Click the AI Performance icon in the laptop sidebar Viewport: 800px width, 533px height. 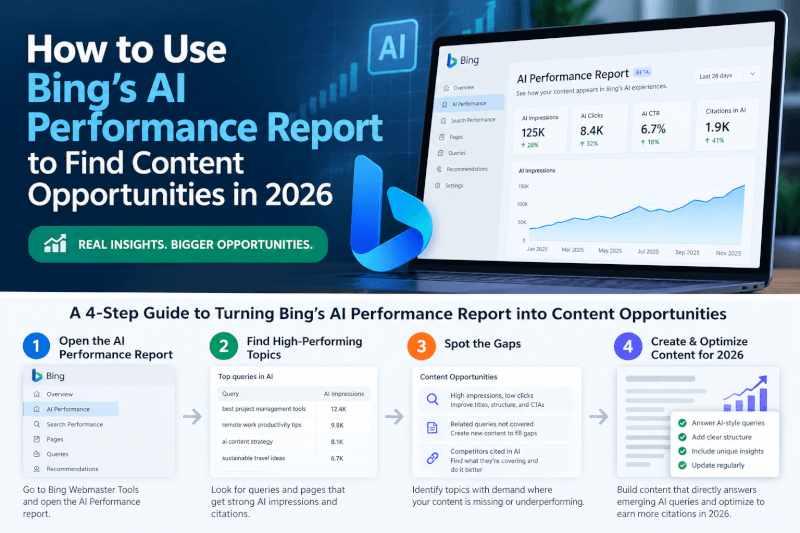coord(444,104)
